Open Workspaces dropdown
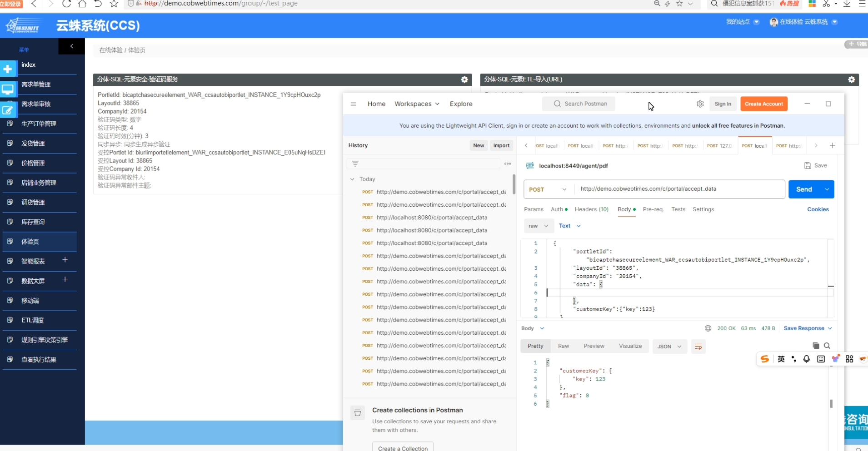The image size is (868, 451). pos(417,104)
